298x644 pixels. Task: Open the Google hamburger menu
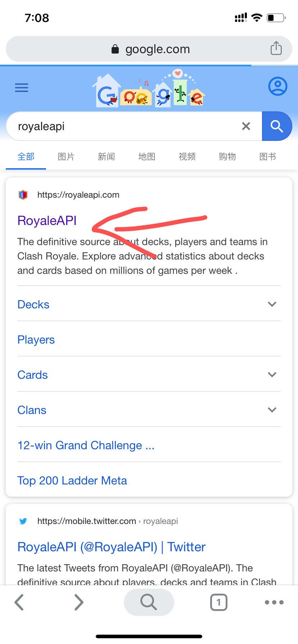tap(22, 88)
